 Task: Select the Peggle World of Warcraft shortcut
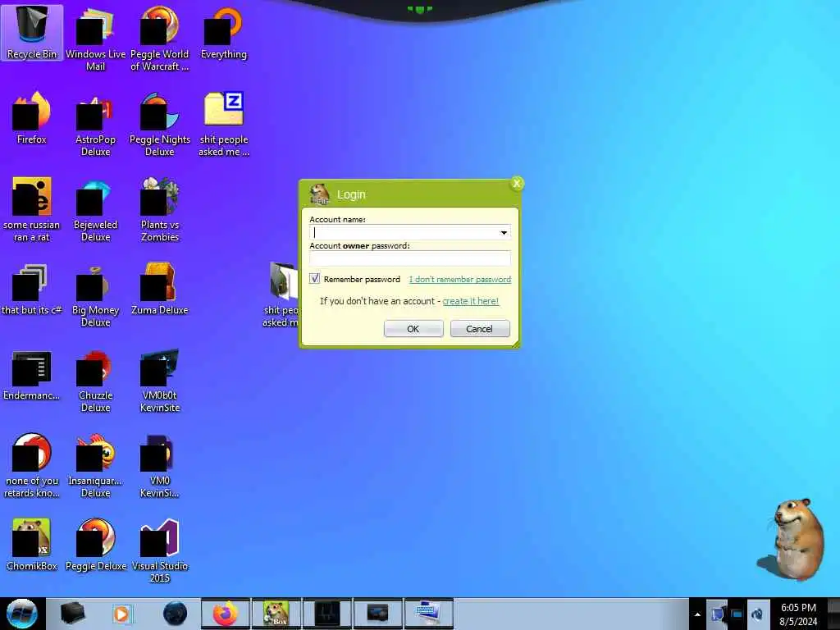pos(160,39)
